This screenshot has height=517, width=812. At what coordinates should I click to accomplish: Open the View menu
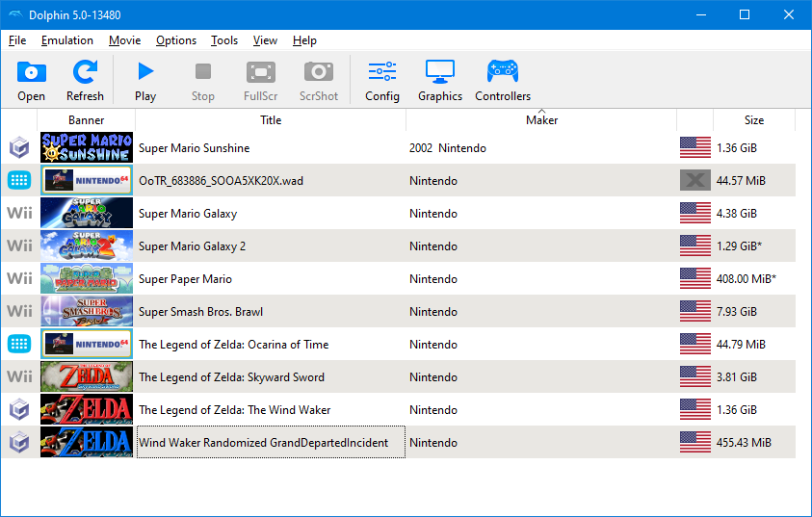[265, 40]
